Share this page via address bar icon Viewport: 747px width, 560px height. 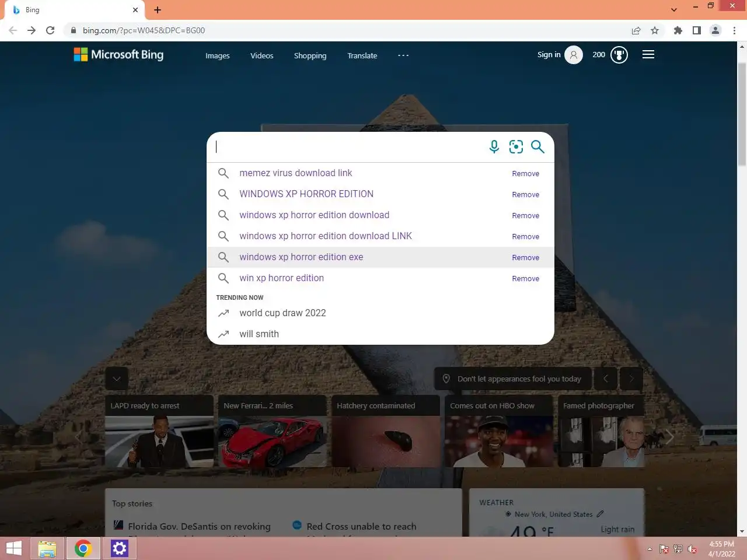coord(636,30)
